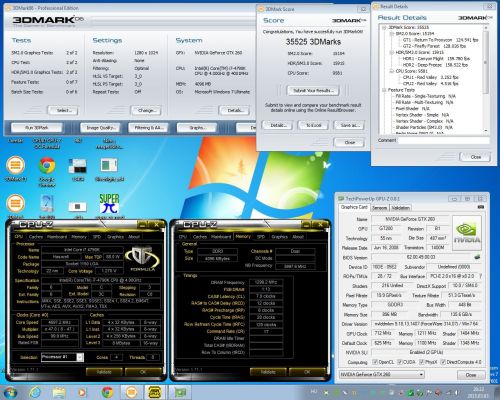Viewport: 500px width, 400px height.
Task: Toggle the OpenCL checkbox
Action: pos(375,362)
